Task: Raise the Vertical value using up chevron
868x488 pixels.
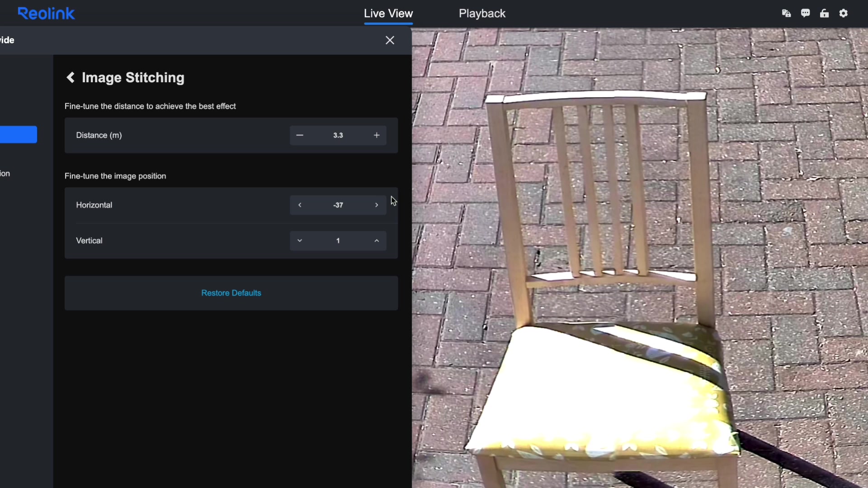Action: point(377,240)
